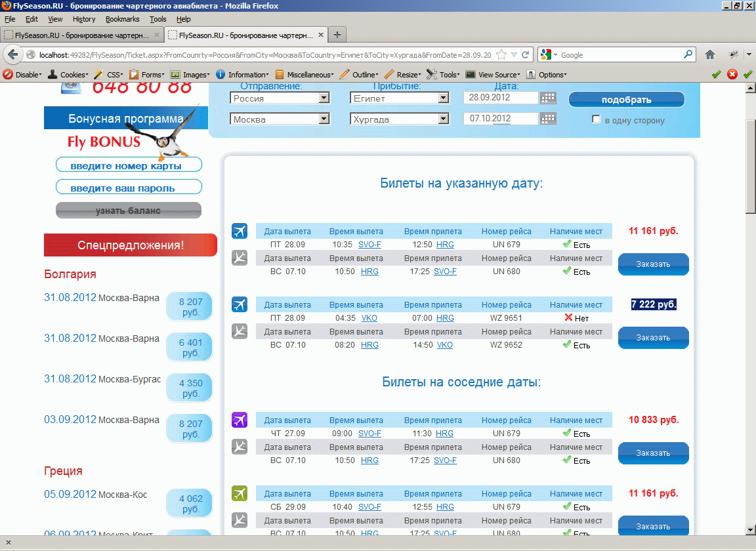Open CSS menu in Web Developer toolbar
The height and width of the screenshot is (551, 756).
click(x=108, y=75)
